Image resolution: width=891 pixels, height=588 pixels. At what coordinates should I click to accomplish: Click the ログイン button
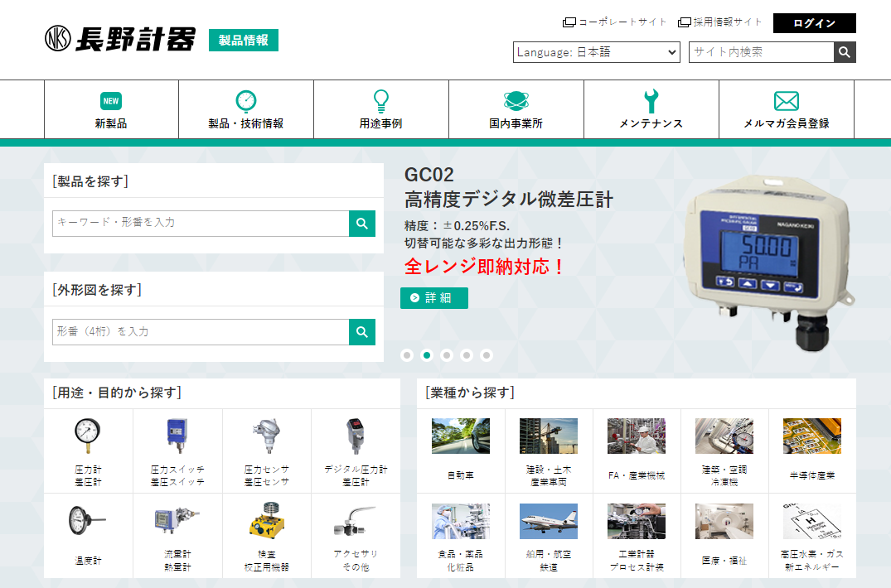tap(814, 23)
